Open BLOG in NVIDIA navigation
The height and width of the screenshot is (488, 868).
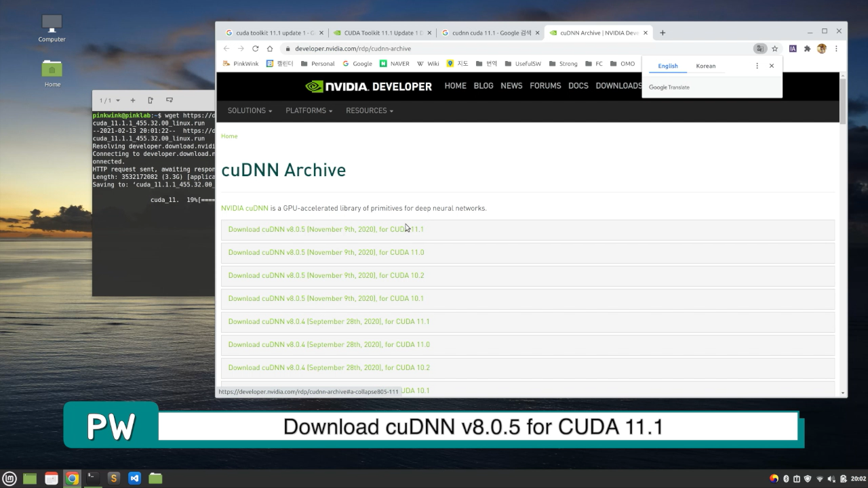click(484, 86)
